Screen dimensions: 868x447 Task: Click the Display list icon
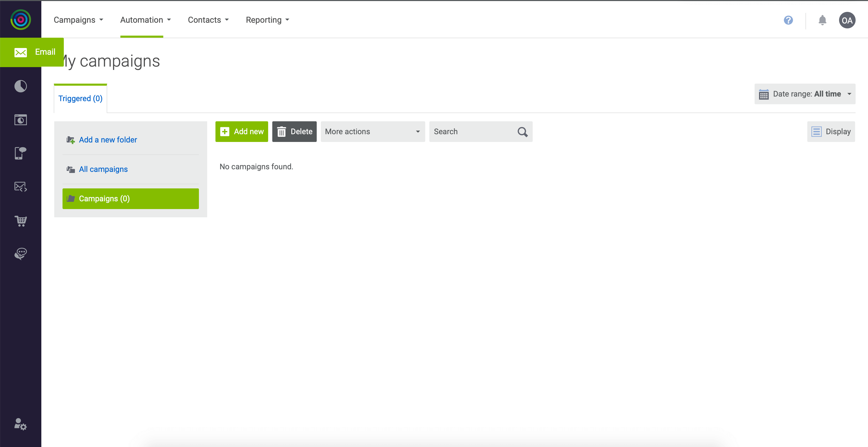tap(816, 132)
